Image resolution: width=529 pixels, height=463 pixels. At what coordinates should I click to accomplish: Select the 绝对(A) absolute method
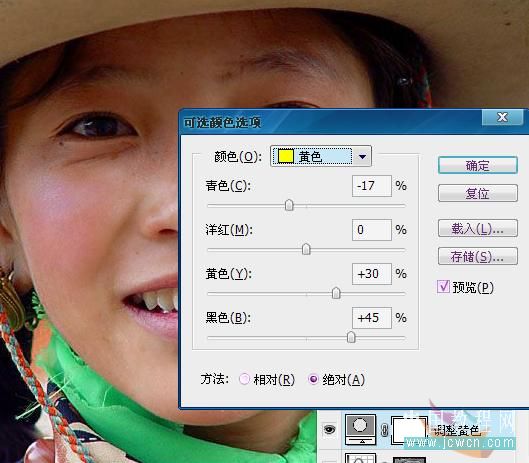(x=313, y=379)
